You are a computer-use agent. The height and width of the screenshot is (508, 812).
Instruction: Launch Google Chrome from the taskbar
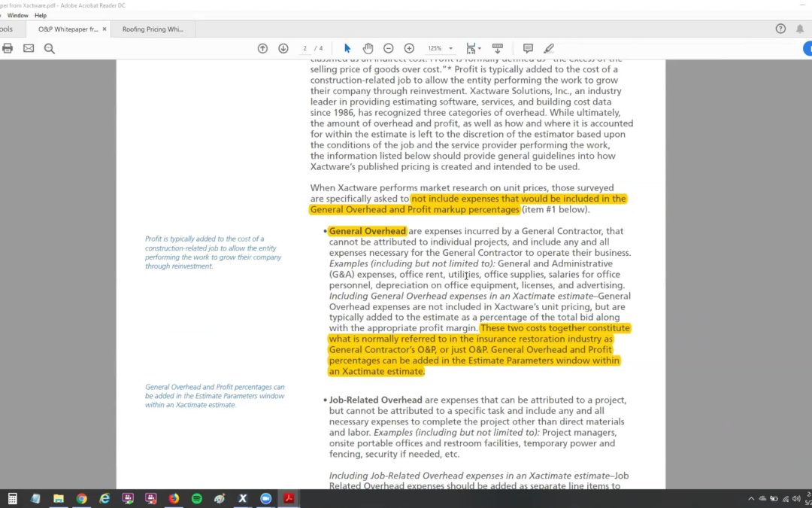coord(81,499)
